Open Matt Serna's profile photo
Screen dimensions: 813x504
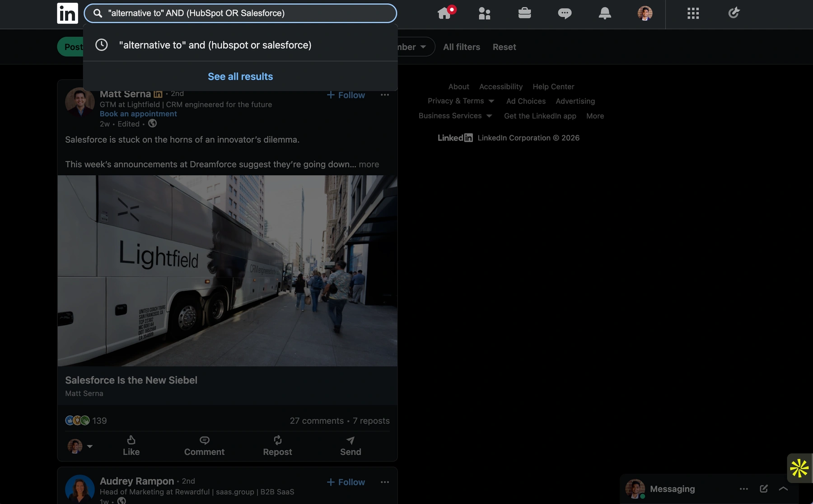tap(80, 102)
